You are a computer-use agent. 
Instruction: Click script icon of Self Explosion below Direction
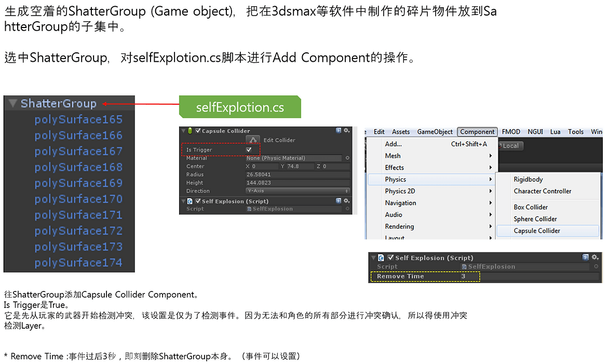click(191, 201)
